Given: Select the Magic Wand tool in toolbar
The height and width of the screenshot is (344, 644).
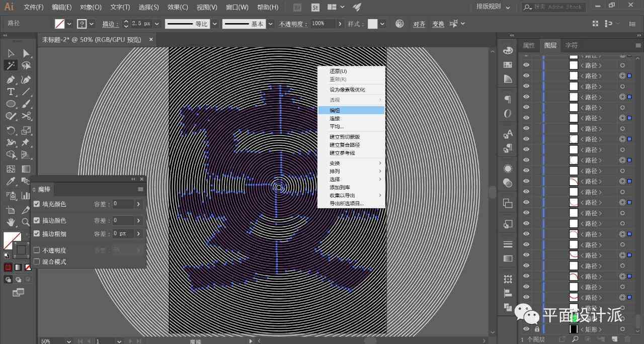Looking at the screenshot, I should (11, 65).
